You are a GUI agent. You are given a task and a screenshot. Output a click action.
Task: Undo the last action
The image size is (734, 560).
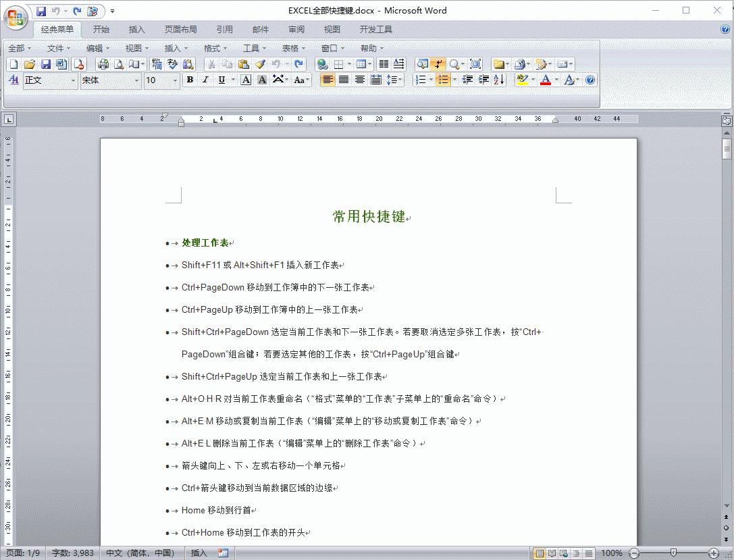(x=278, y=63)
